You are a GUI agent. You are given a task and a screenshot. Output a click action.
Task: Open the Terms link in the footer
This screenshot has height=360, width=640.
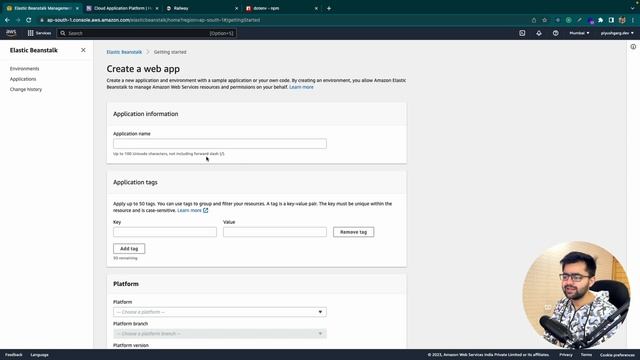(x=586, y=355)
